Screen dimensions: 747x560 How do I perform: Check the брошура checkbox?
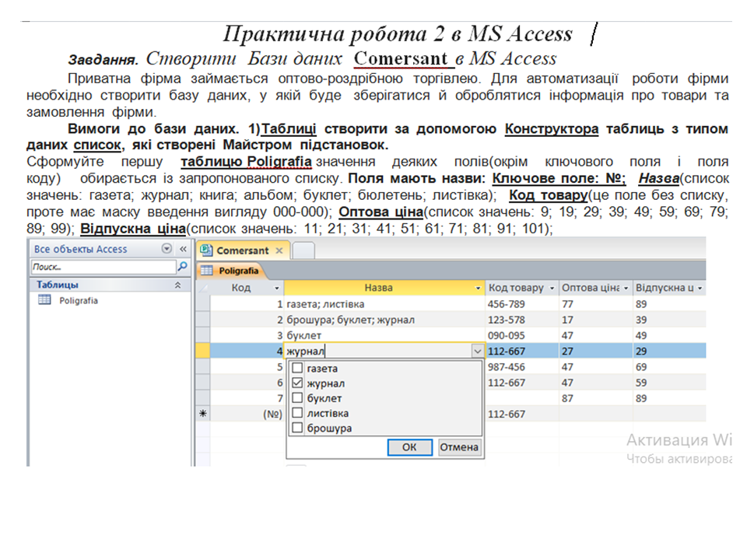(297, 428)
